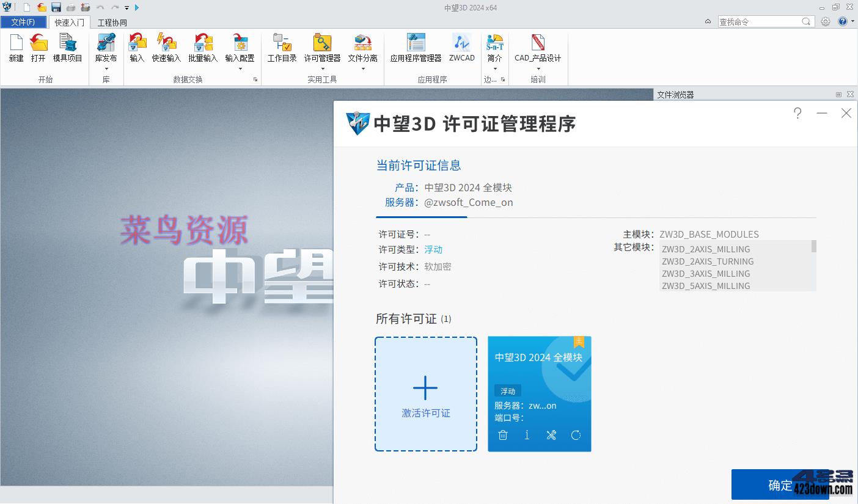Click the 激活许可证 activate license tile
This screenshot has height=504, width=858.
click(425, 394)
